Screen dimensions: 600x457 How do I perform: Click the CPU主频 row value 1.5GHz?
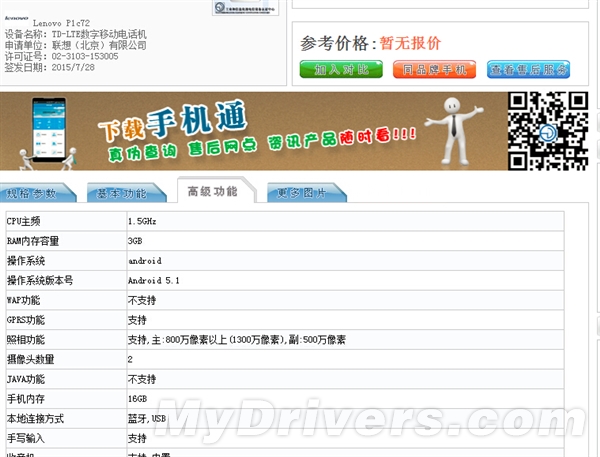[142, 221]
